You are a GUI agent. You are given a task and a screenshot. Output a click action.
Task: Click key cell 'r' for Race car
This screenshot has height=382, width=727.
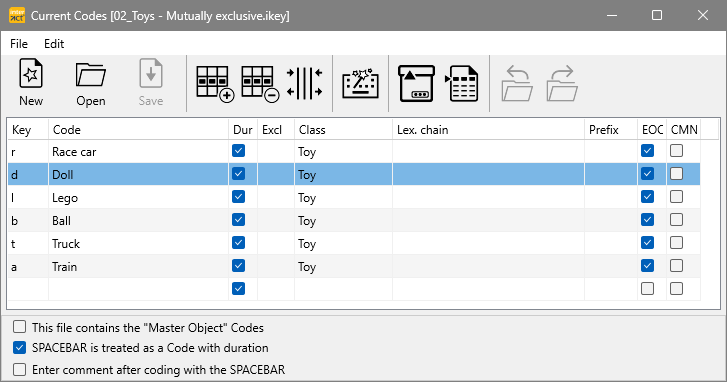click(x=28, y=151)
